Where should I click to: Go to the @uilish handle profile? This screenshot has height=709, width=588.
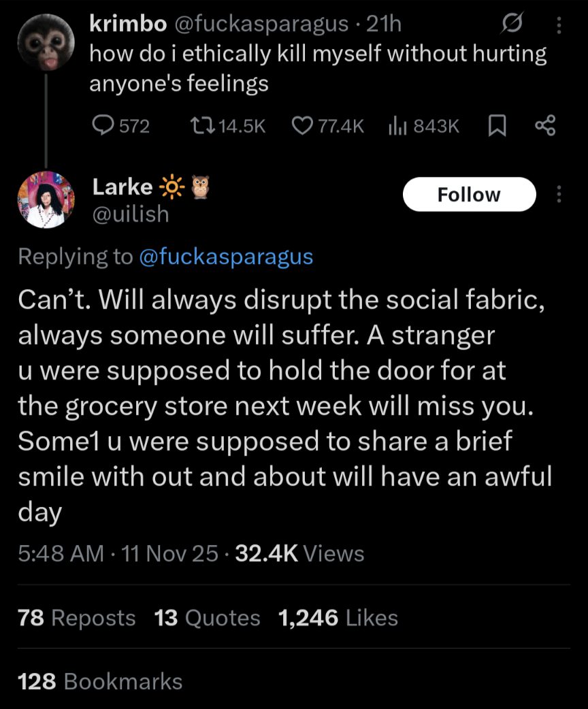(131, 214)
